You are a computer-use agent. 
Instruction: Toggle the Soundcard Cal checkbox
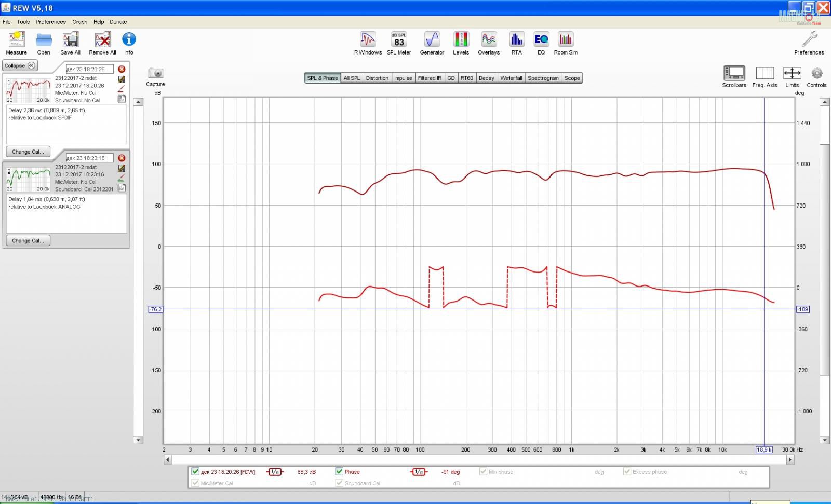339,483
